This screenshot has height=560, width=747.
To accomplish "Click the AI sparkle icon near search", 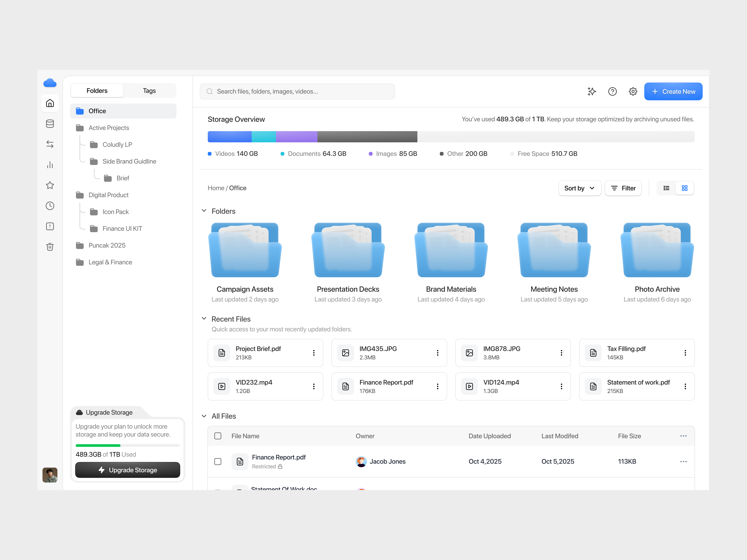I will click(591, 91).
